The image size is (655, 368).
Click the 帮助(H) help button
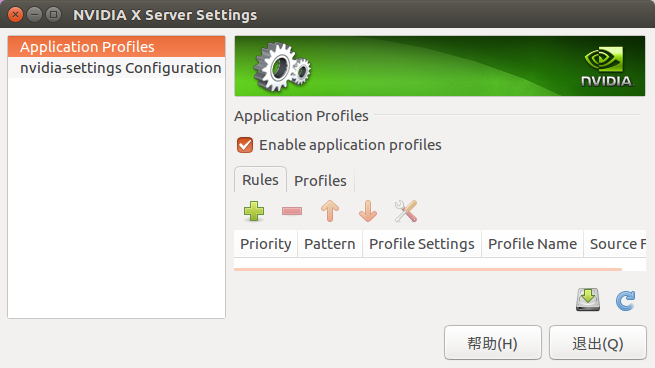coord(493,343)
